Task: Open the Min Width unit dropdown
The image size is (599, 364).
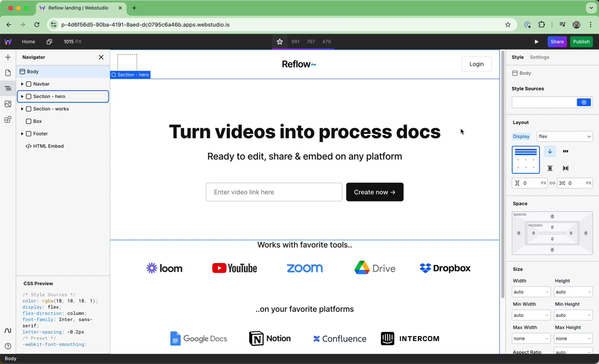Action: click(x=547, y=315)
